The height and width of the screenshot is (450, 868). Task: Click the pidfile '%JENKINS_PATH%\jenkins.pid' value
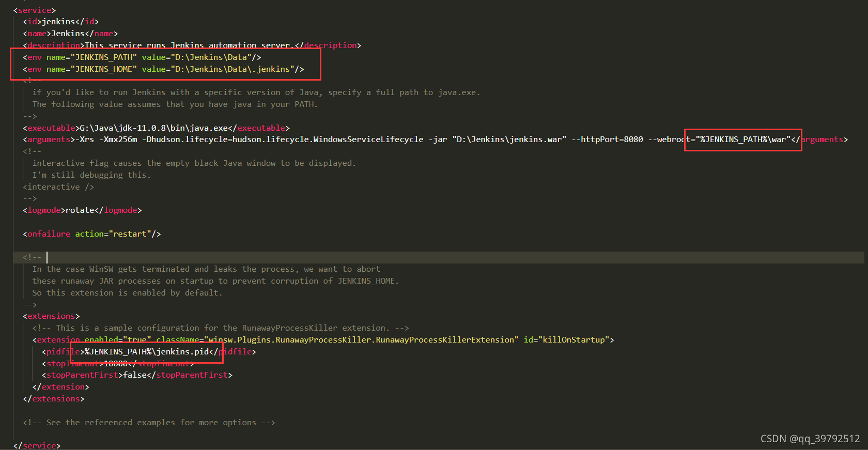(x=147, y=352)
